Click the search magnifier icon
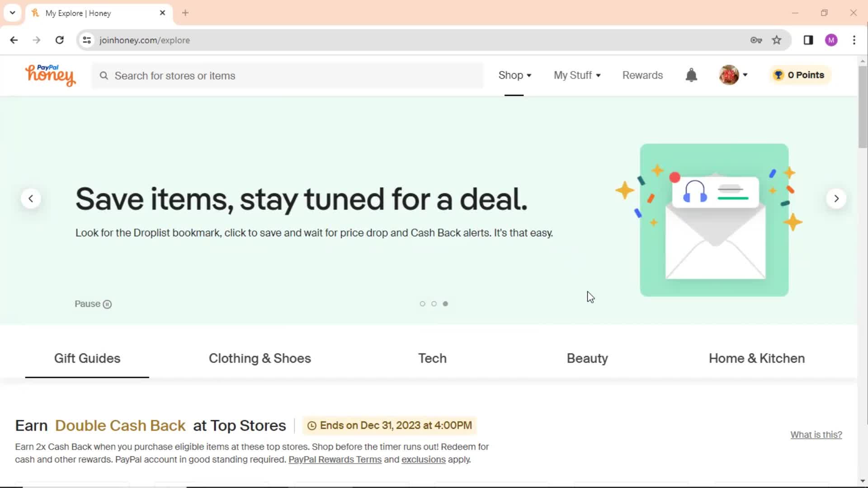The height and width of the screenshot is (488, 868). pyautogui.click(x=104, y=75)
